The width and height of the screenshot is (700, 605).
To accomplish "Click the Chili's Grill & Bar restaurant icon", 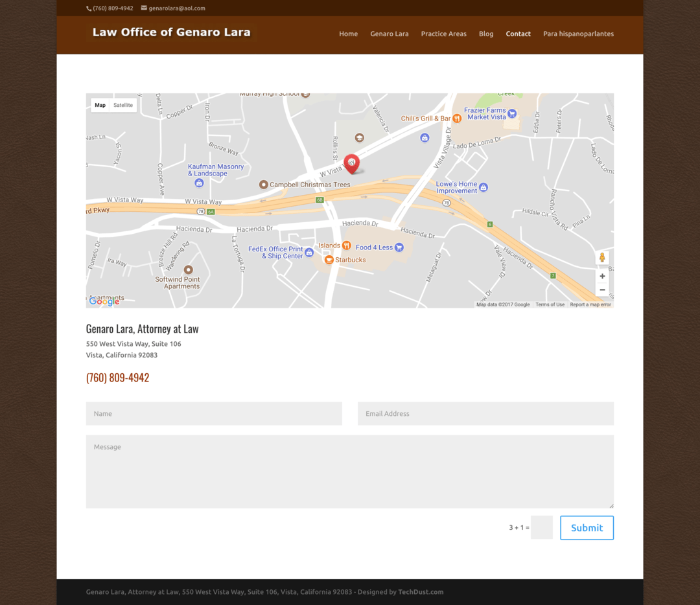I will tap(457, 119).
